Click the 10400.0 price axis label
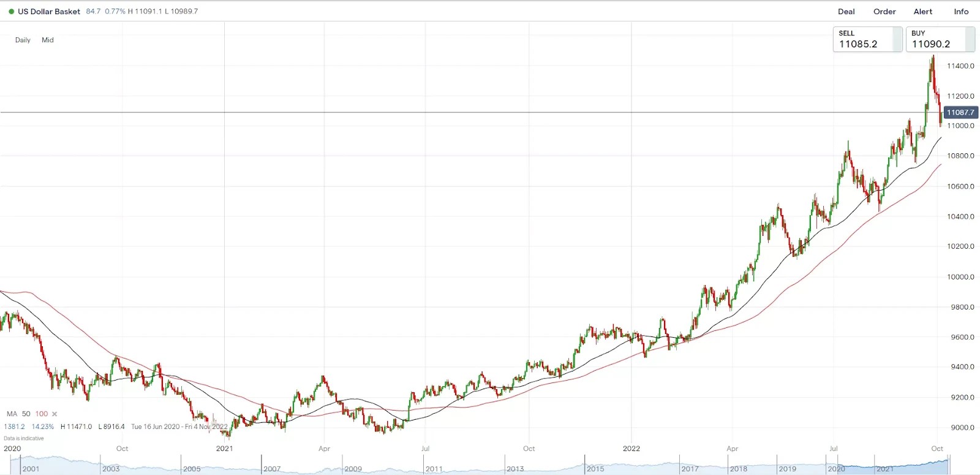The height and width of the screenshot is (475, 980). coord(960,216)
